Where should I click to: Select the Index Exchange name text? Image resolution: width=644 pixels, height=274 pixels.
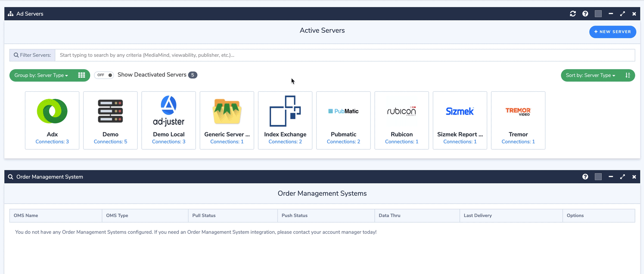pyautogui.click(x=285, y=134)
